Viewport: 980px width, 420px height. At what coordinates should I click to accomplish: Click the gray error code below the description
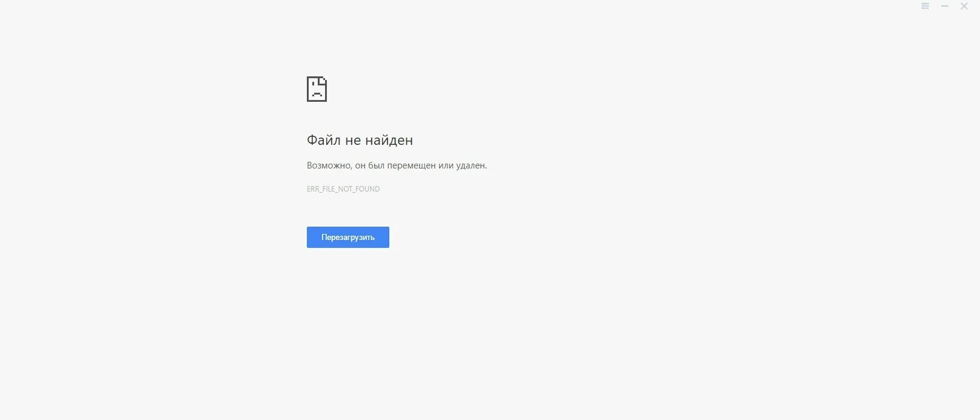pyautogui.click(x=343, y=189)
